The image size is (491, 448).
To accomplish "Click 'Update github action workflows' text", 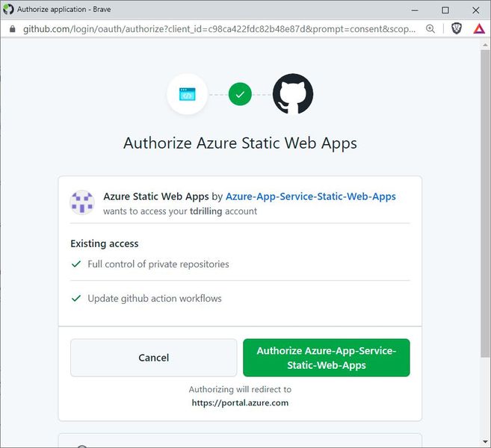I will (x=155, y=299).
